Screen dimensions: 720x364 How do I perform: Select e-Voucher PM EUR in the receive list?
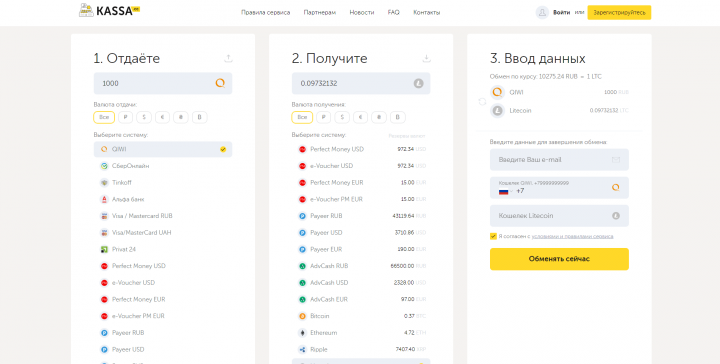[x=361, y=199]
